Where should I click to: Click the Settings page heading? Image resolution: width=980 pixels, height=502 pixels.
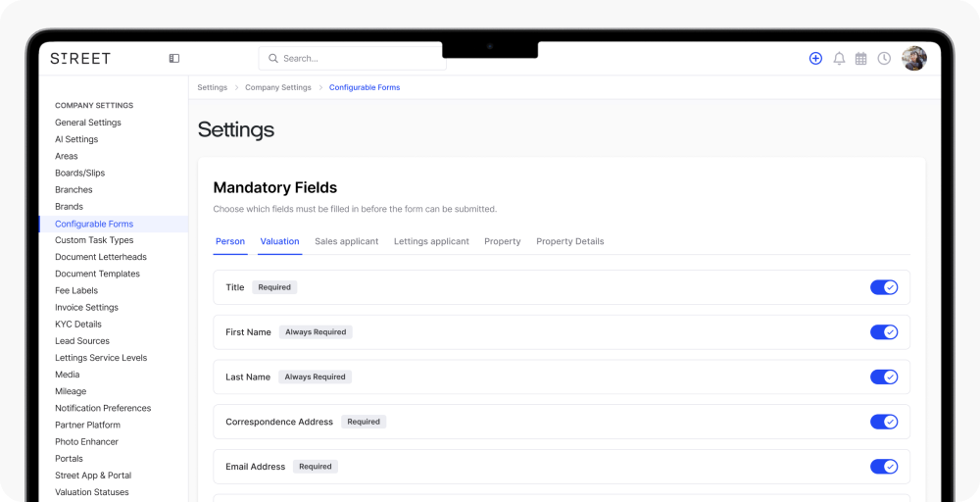point(235,129)
